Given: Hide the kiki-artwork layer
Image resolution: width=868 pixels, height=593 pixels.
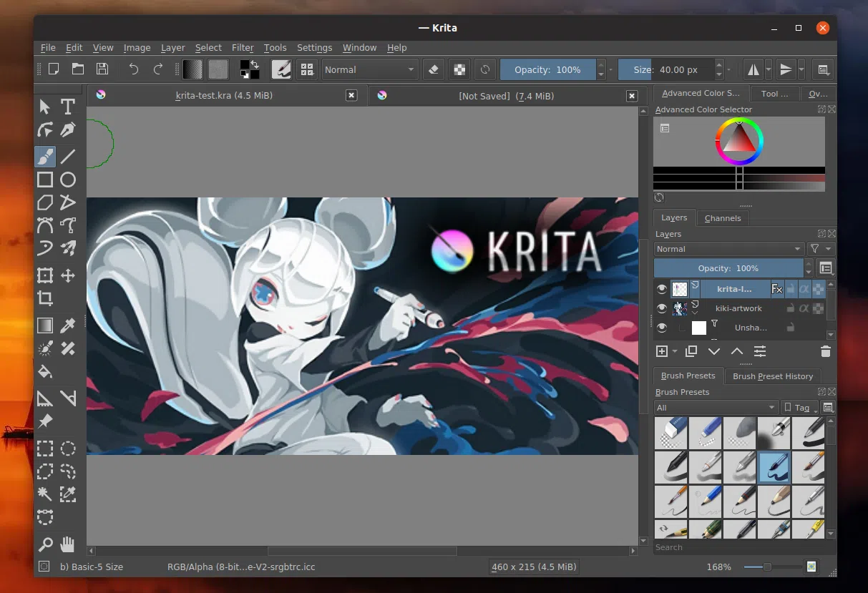Looking at the screenshot, I should (661, 308).
